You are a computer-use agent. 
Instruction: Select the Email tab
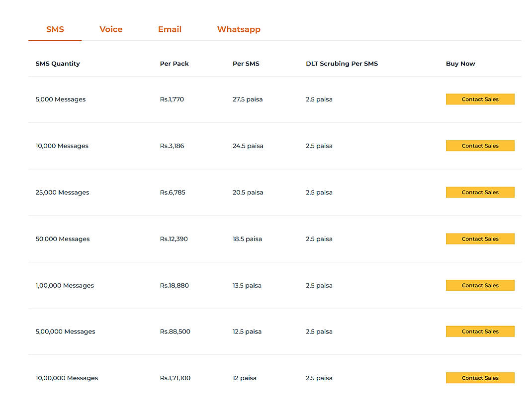pyautogui.click(x=170, y=29)
